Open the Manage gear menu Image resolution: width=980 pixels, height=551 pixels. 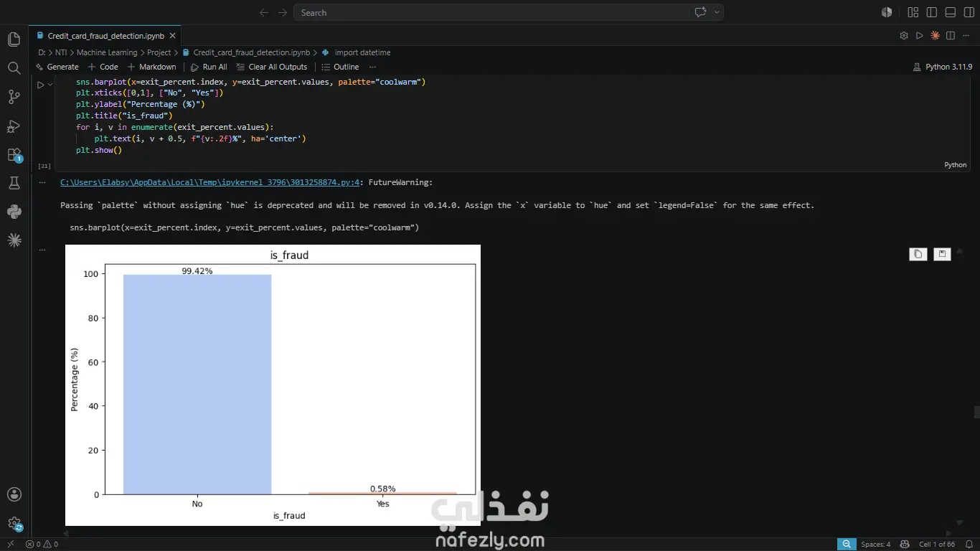click(x=14, y=524)
